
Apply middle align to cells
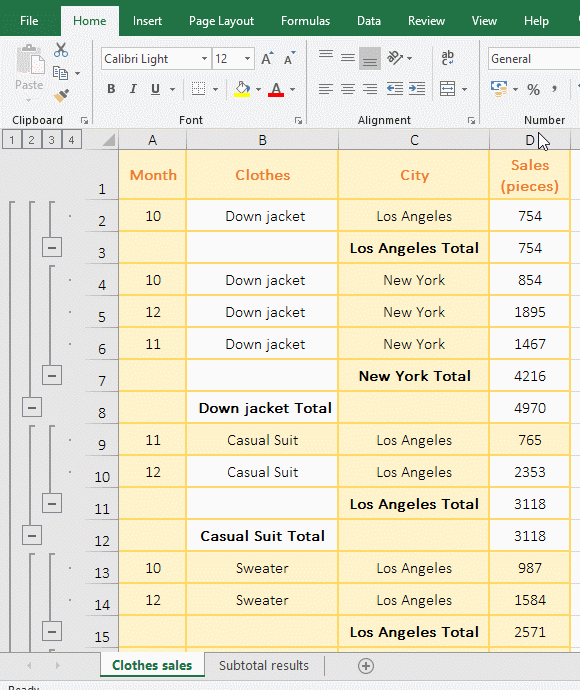348,59
